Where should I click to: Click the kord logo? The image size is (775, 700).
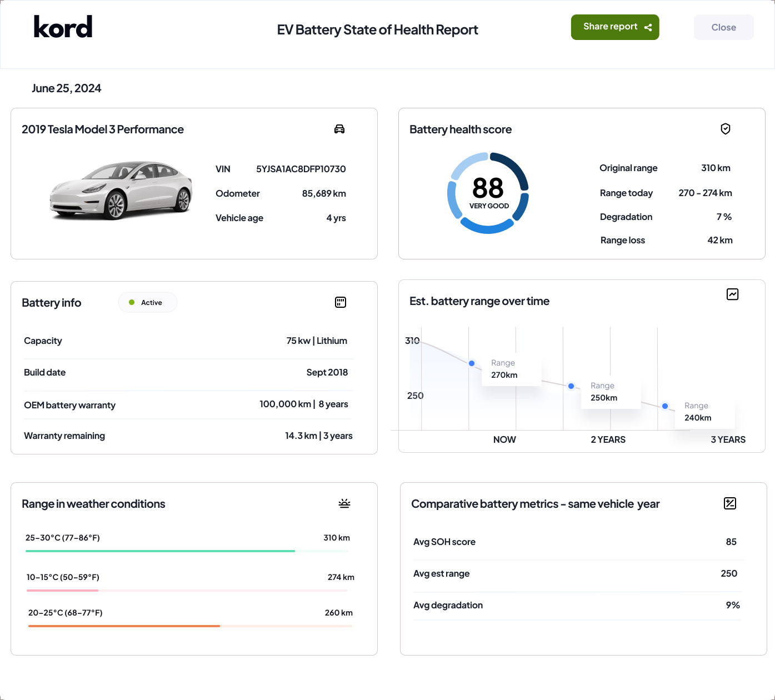pyautogui.click(x=63, y=26)
